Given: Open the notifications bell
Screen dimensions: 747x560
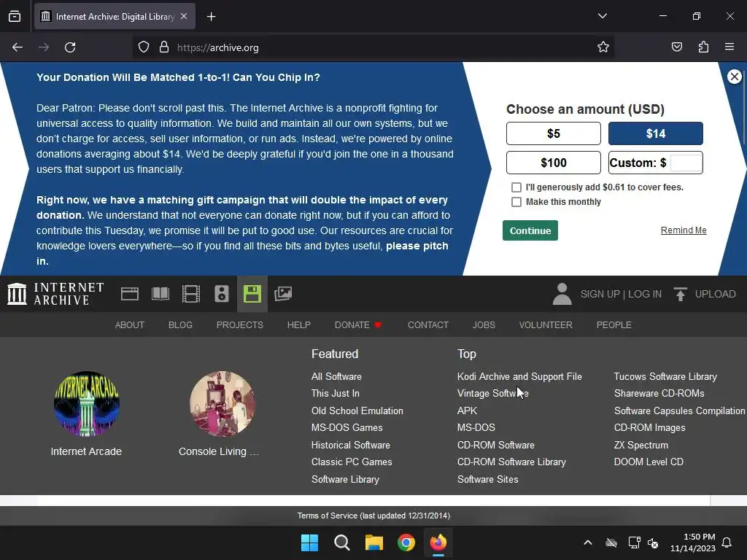Looking at the screenshot, I should pos(727,542).
